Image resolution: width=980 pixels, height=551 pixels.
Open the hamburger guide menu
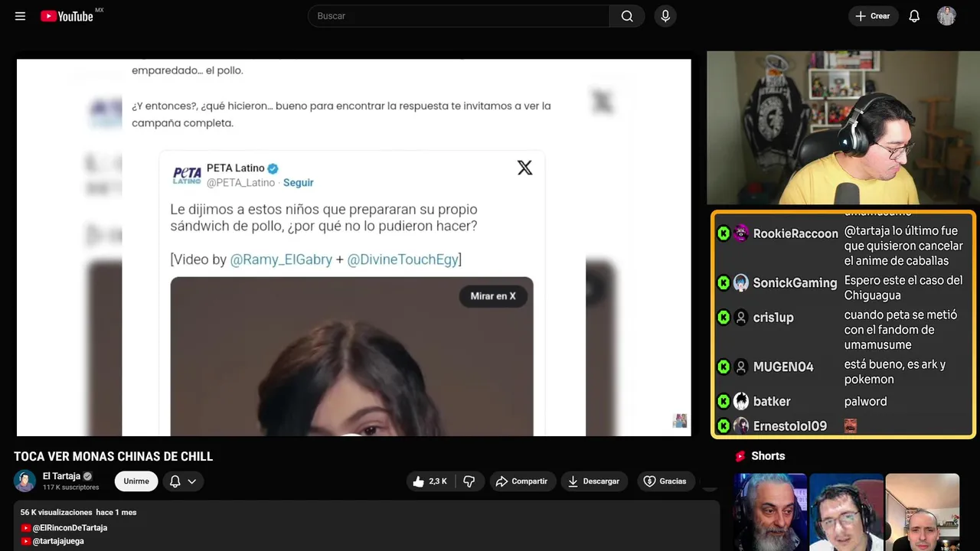20,16
